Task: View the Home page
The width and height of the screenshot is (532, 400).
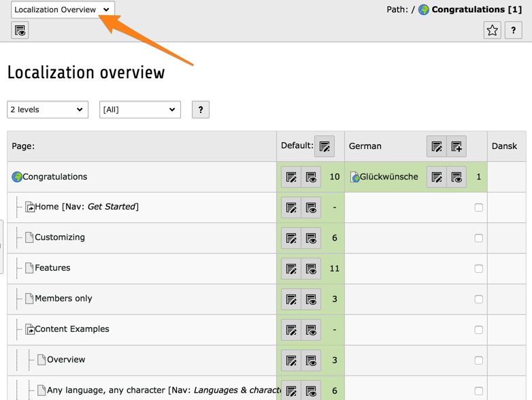Action: (311, 207)
